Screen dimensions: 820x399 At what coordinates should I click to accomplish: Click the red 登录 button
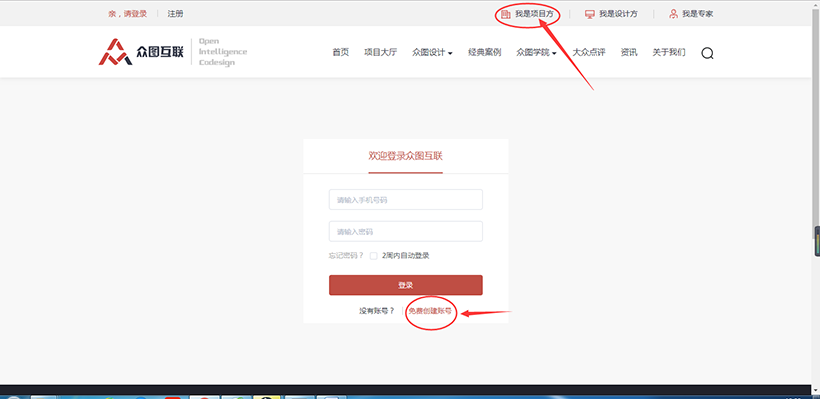(x=406, y=285)
